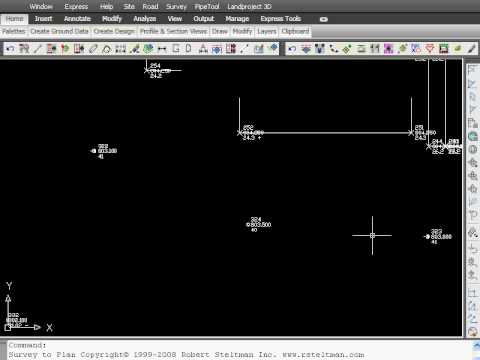Expand the Clipboard panel
This screenshot has height=360, width=480.
click(x=295, y=31)
